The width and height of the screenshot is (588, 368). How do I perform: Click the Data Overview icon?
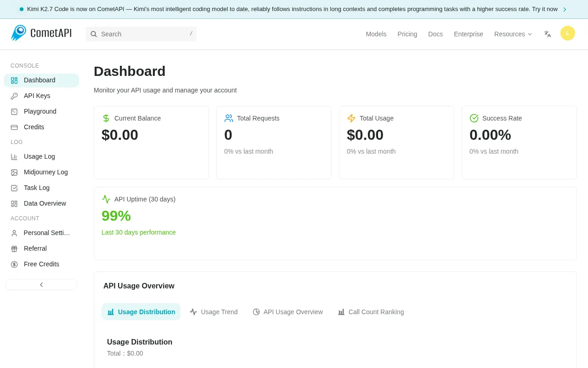14,204
